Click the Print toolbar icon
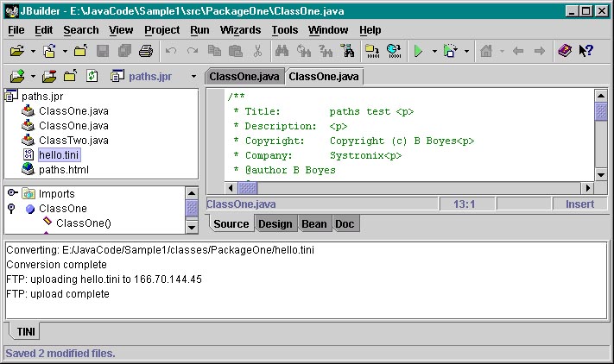The image size is (614, 364). 146,52
